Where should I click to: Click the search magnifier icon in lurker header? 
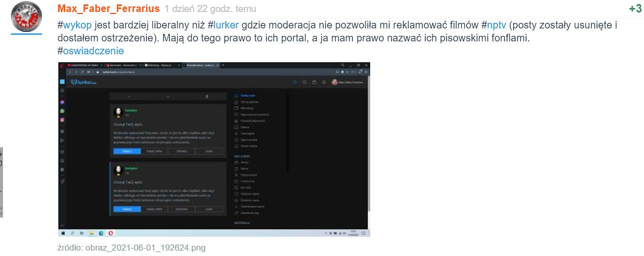(304, 82)
